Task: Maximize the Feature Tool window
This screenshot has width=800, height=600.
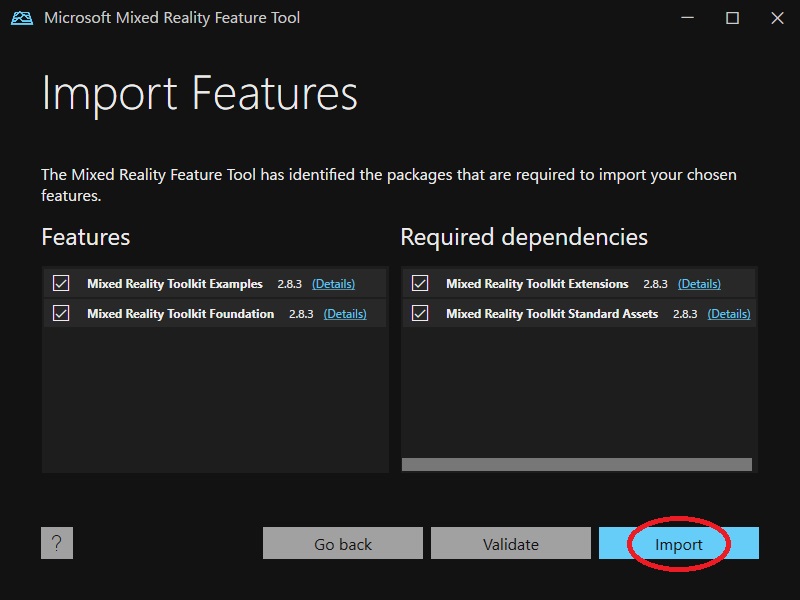Action: point(732,18)
